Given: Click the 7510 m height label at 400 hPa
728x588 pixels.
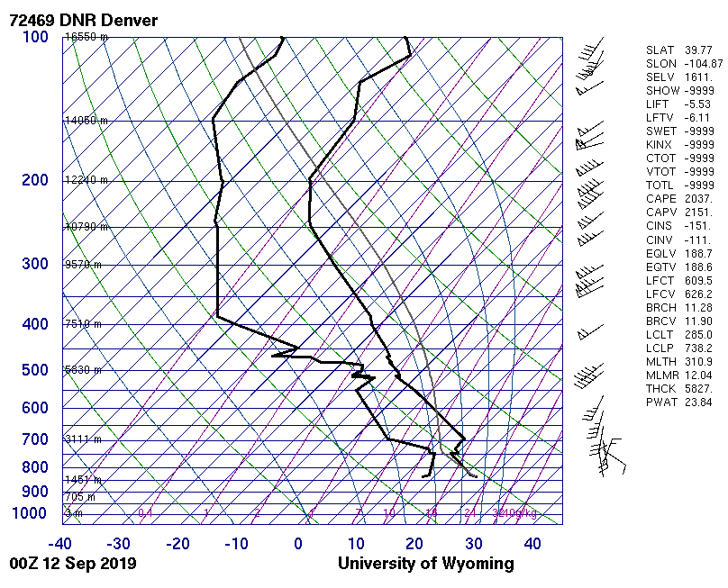Looking at the screenshot, I should click(84, 324).
